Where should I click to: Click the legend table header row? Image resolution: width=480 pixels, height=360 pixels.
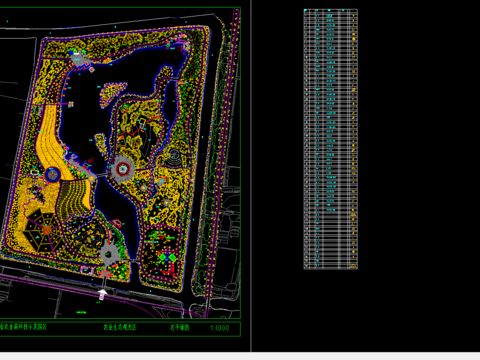(x=330, y=11)
